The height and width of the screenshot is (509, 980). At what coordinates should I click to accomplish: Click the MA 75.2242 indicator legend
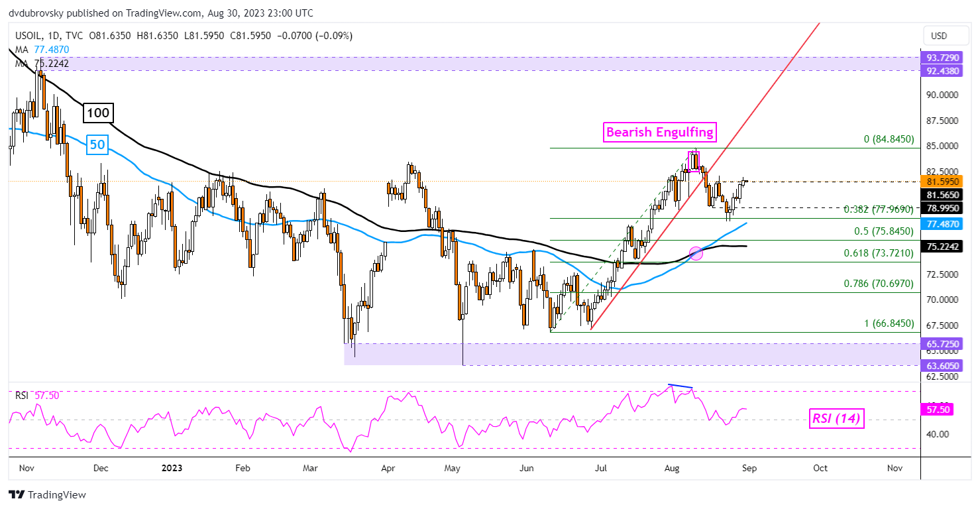coord(42,63)
